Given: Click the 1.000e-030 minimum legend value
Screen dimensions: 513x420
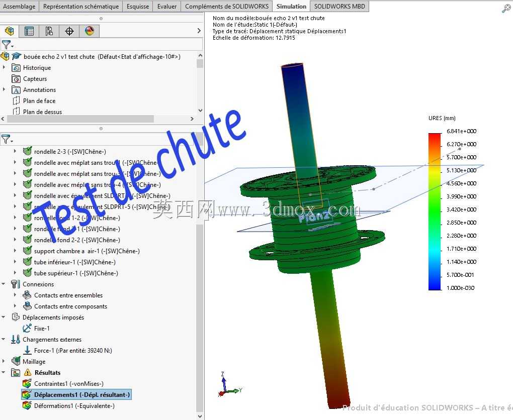Looking at the screenshot, I should pos(460,288).
